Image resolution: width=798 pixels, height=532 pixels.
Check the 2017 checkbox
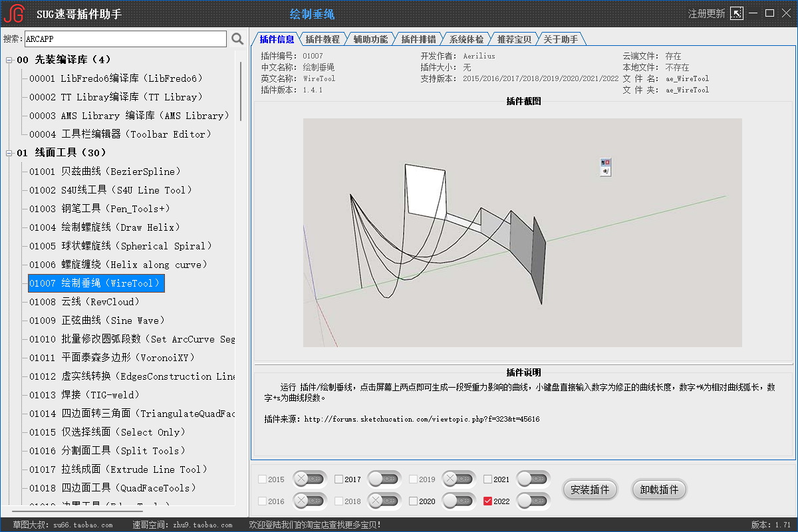click(339, 479)
